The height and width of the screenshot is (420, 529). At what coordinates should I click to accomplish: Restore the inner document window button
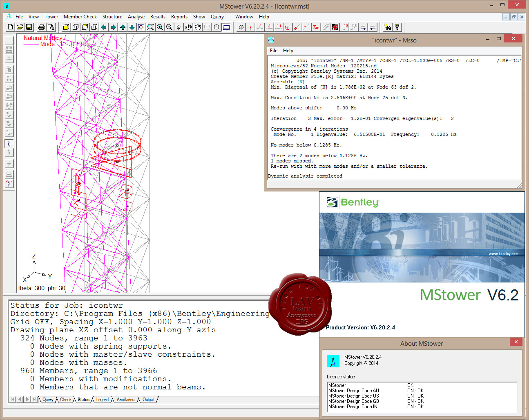coord(514,17)
